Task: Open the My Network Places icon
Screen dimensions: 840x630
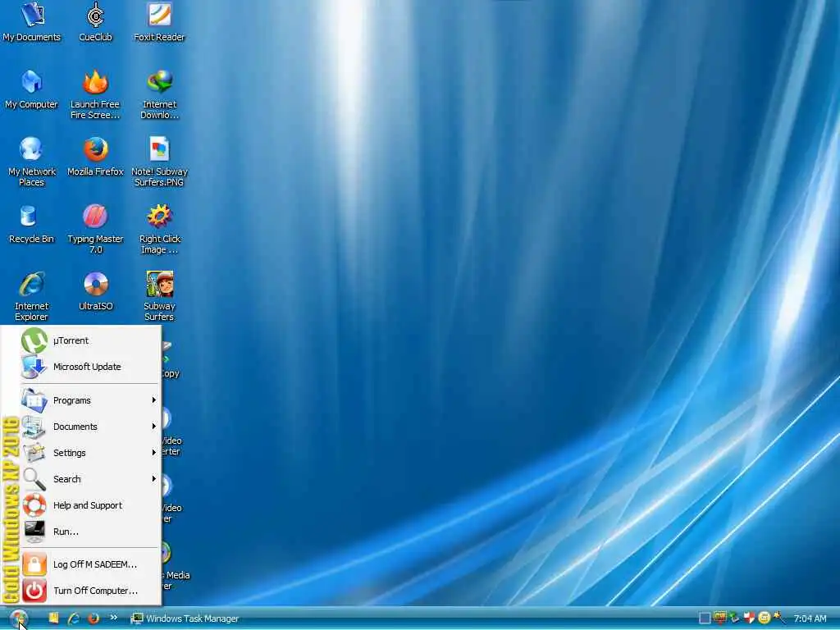Action: (x=32, y=162)
